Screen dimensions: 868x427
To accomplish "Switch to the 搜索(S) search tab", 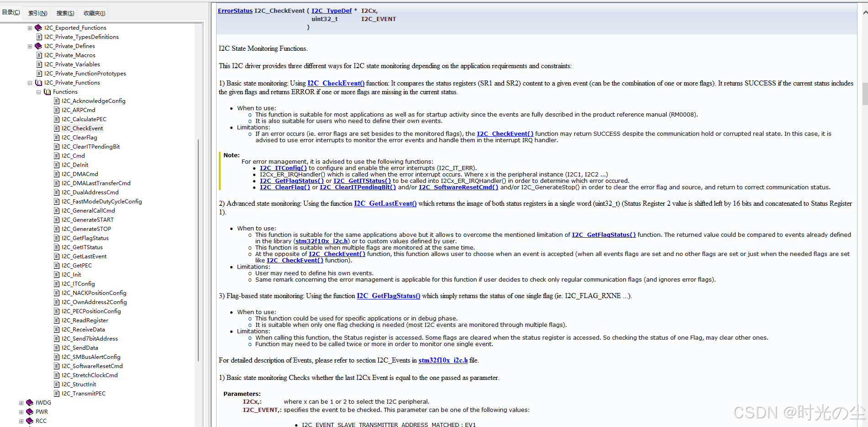I will [x=65, y=13].
